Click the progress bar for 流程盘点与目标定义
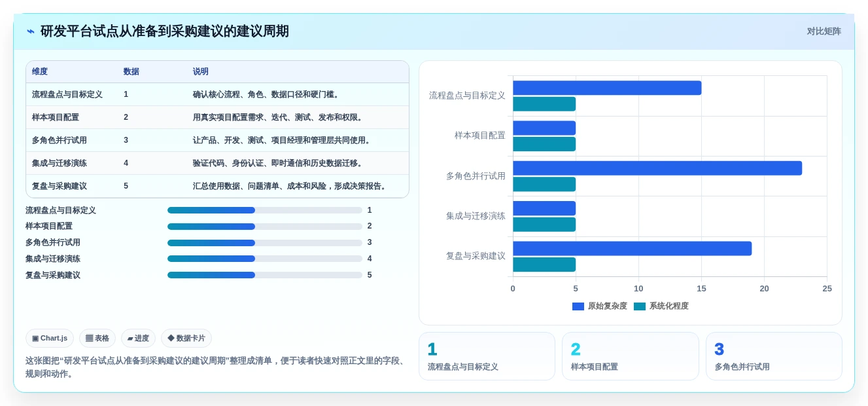 pos(265,210)
